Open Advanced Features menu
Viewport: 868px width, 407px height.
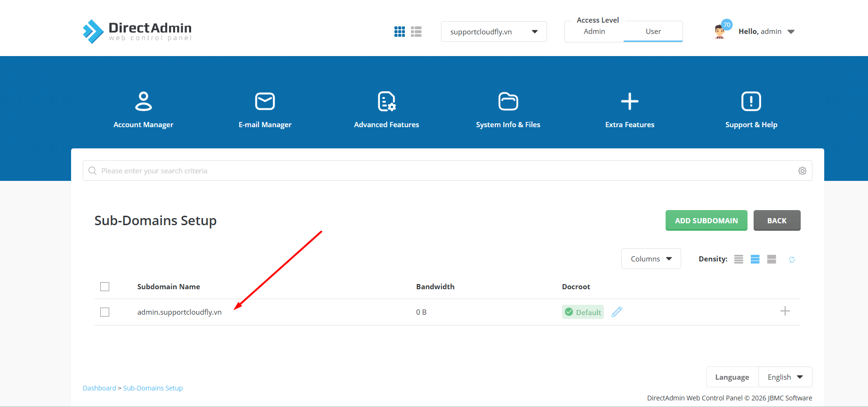tap(386, 110)
